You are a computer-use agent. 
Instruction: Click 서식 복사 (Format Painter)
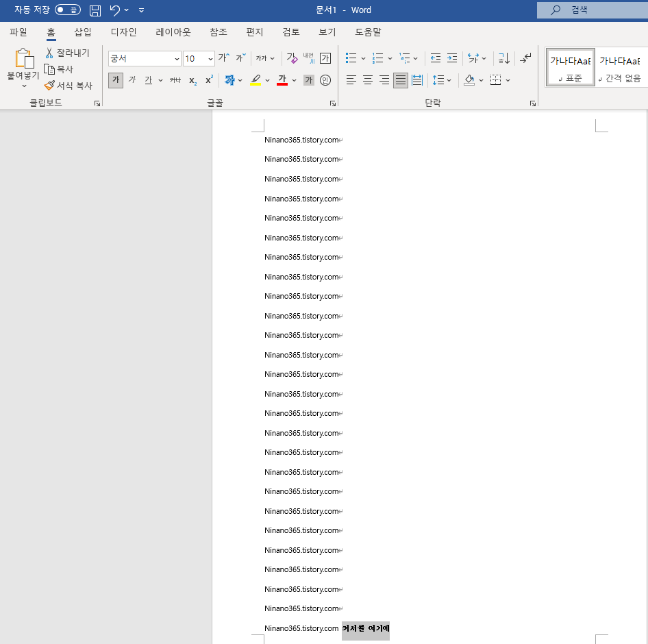(x=68, y=85)
